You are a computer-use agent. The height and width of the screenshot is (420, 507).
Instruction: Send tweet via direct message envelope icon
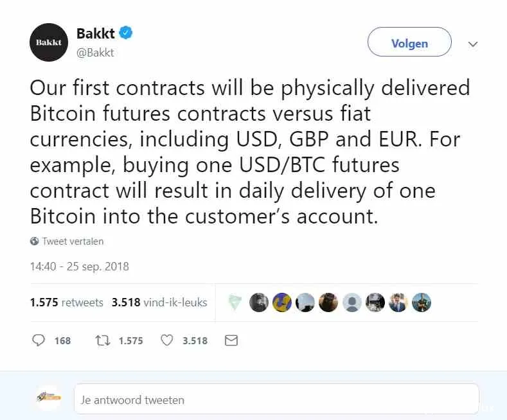231,340
